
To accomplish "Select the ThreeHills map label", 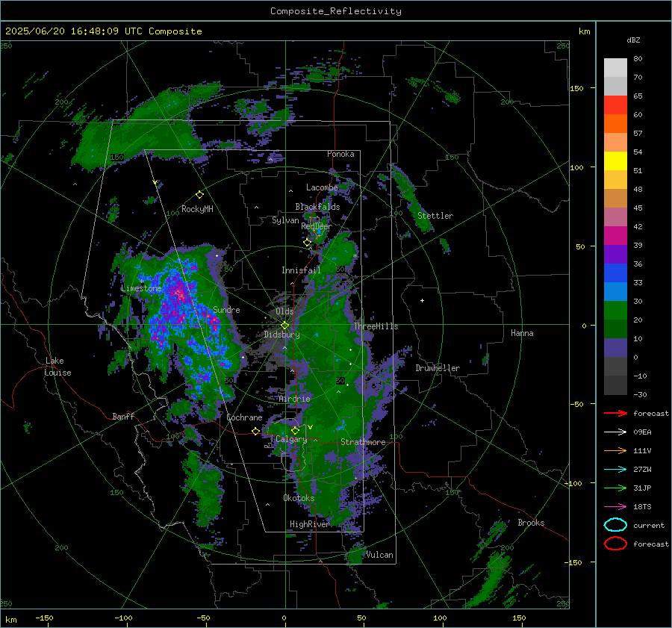I will 376,326.
